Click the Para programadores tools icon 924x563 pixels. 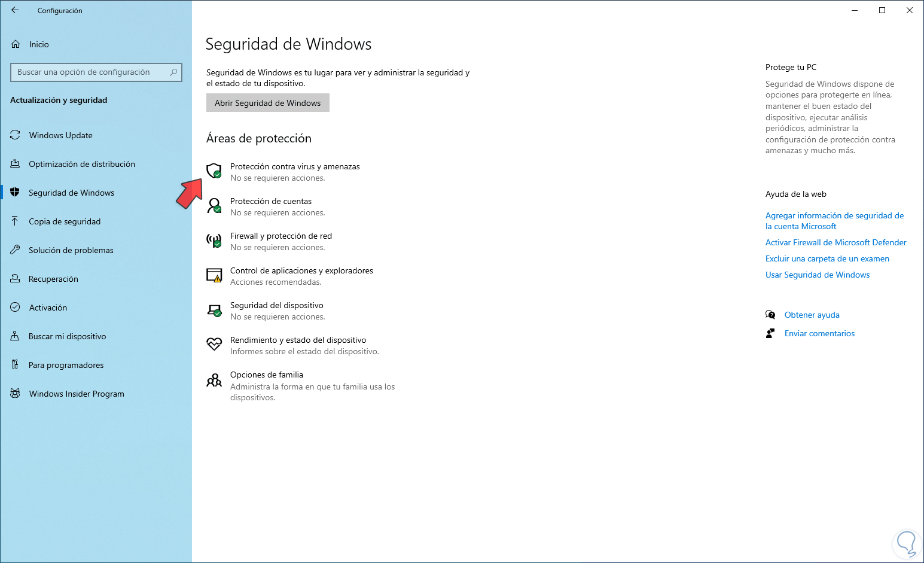pos(15,365)
